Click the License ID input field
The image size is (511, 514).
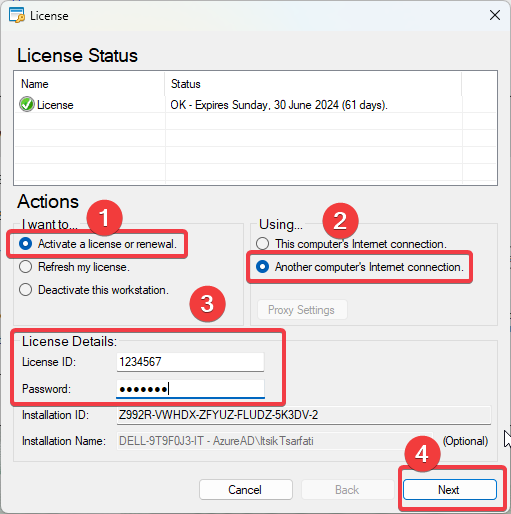(x=190, y=362)
